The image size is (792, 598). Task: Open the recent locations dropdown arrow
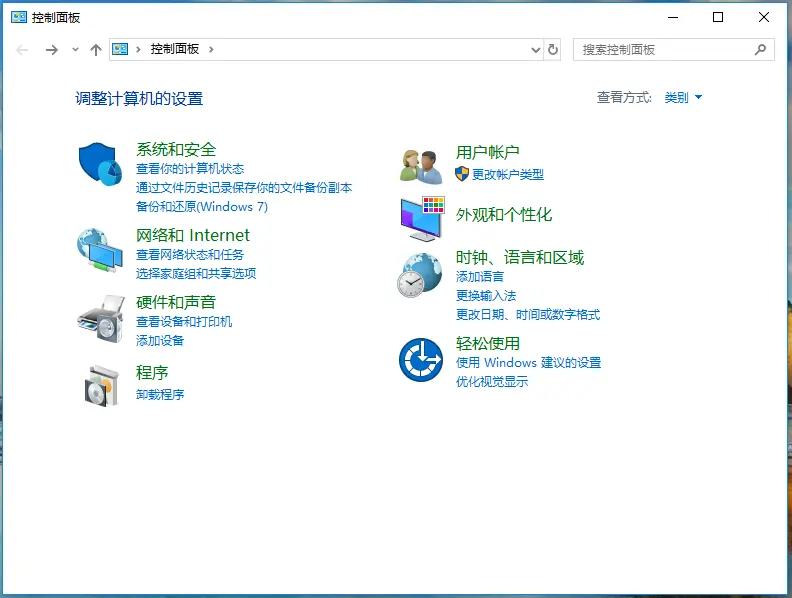75,49
